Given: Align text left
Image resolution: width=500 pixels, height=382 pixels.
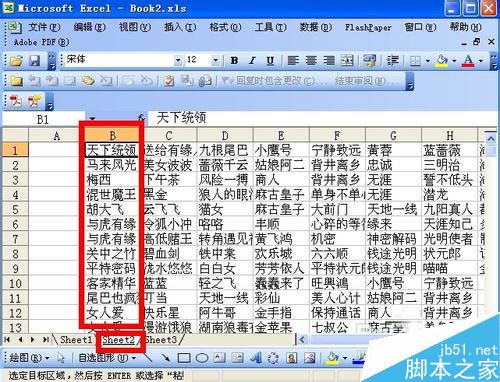Looking at the screenshot, I should point(293,61).
